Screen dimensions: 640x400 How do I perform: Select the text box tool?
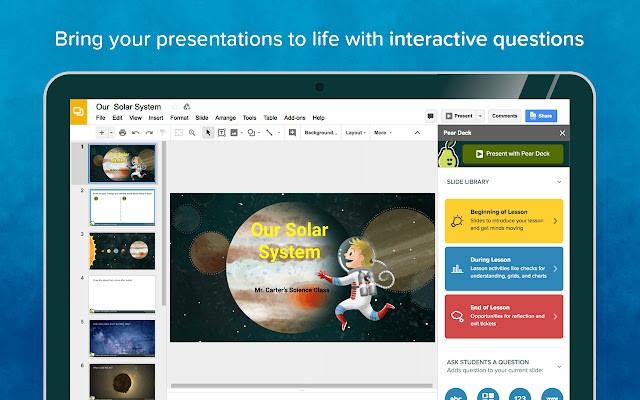pos(220,132)
